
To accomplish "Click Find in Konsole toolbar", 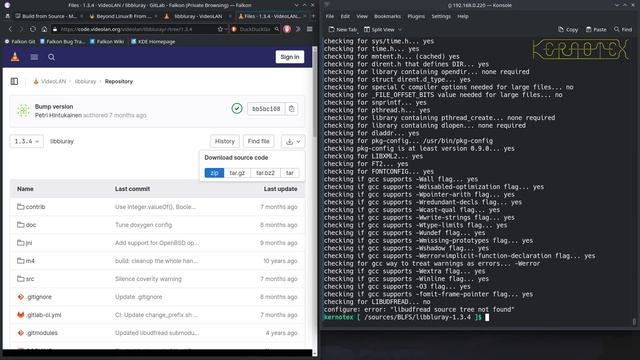I will 623,29.
